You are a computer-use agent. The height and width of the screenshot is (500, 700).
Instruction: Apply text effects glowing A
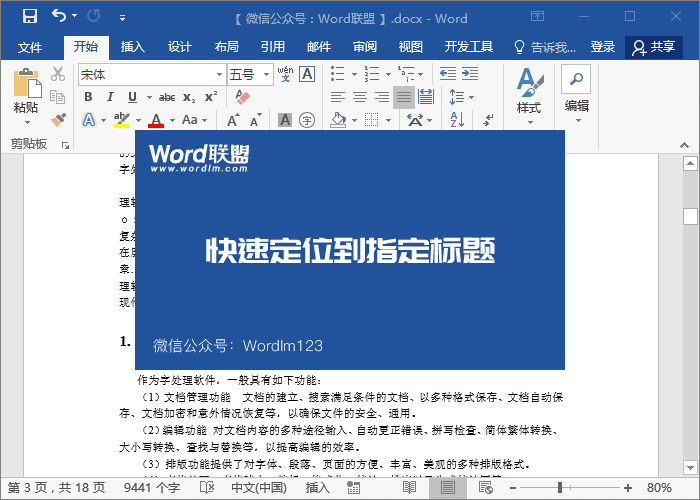click(89, 120)
